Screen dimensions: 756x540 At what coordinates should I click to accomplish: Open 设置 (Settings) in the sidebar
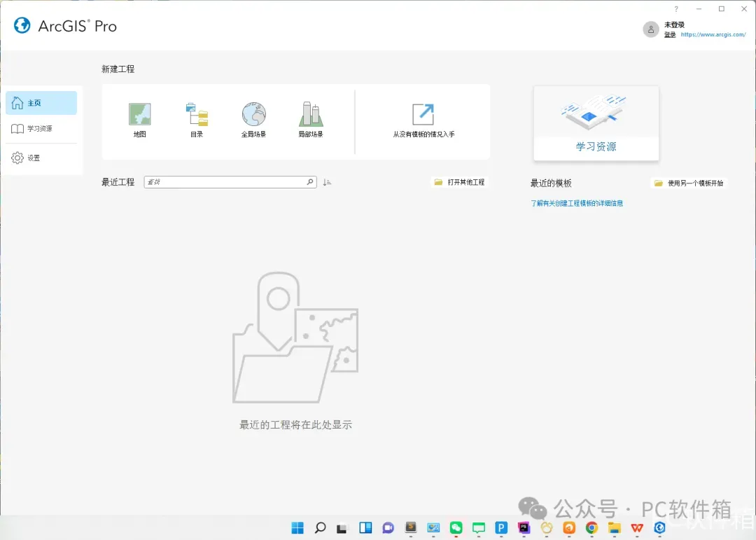tap(41, 158)
